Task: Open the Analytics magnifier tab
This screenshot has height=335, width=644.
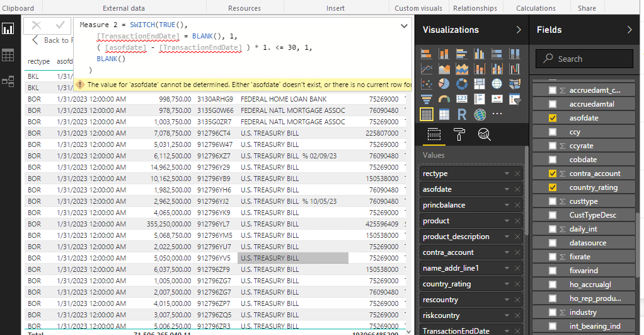Action: [484, 134]
